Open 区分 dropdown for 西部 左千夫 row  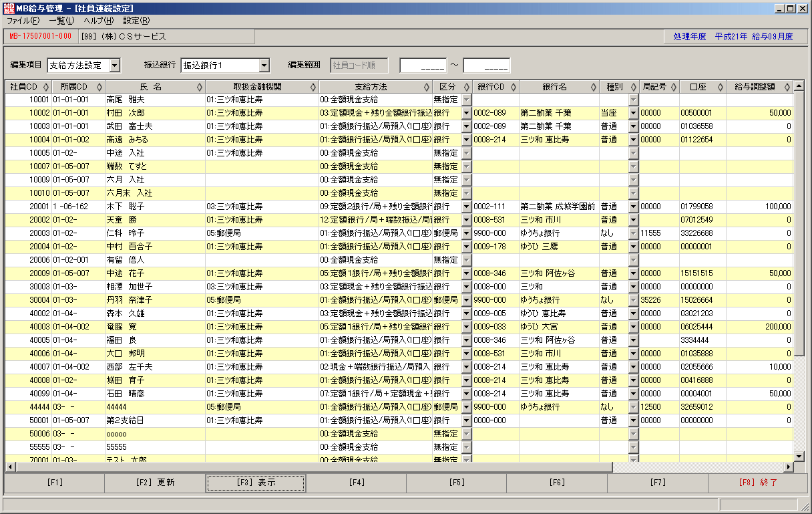[466, 367]
